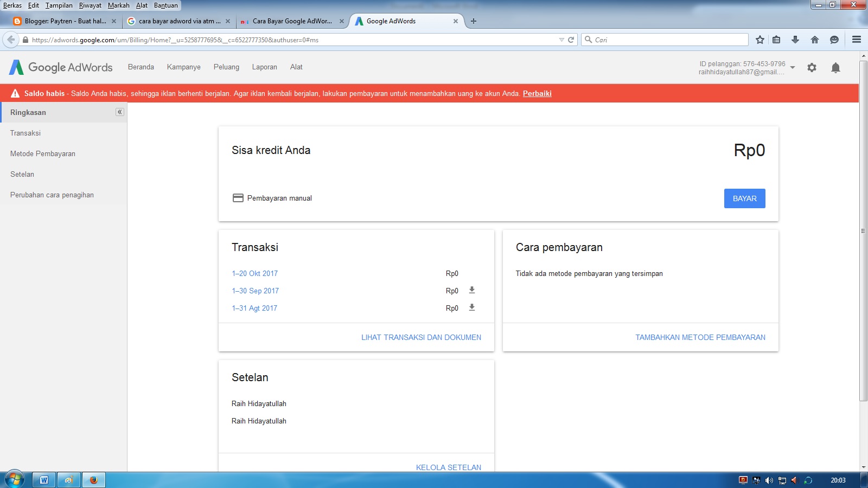The width and height of the screenshot is (868, 488).
Task: Open the Peluang navigation item
Action: pos(226,67)
